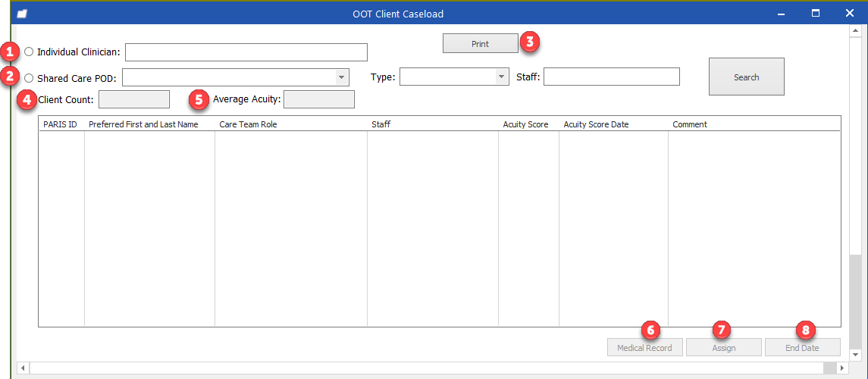This screenshot has height=379, width=868.
Task: Click the Individual Clinician text field
Action: pos(246,52)
